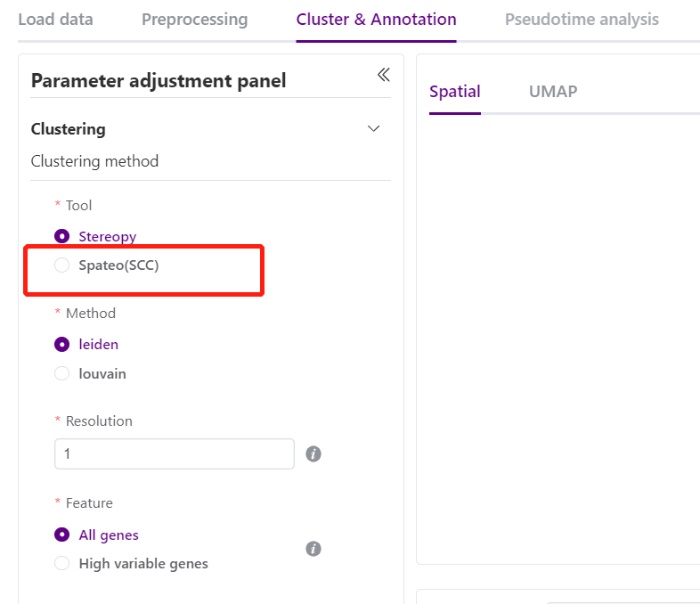Select the Stereopy tool radio button
The image size is (700, 604).
click(x=62, y=237)
